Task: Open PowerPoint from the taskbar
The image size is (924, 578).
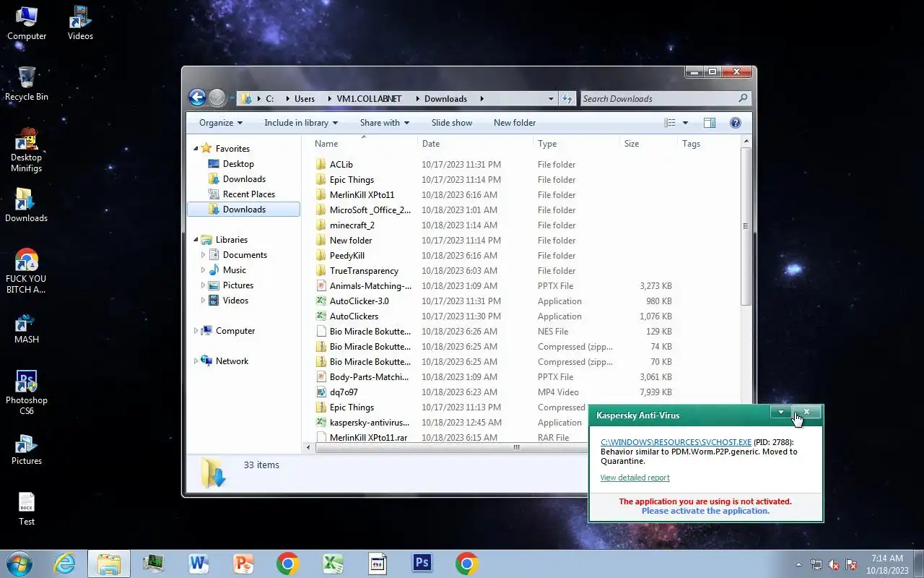Action: click(243, 564)
